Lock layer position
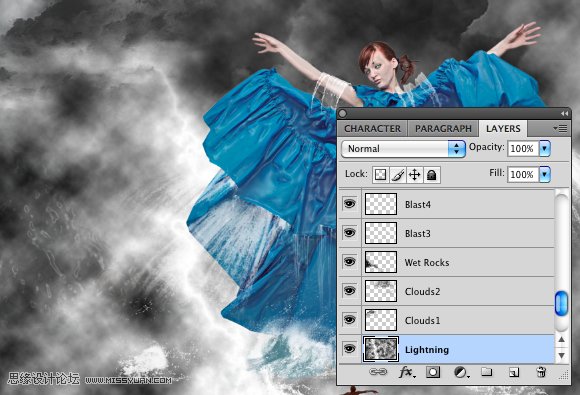Viewport: 580px width, 395px height. pos(415,175)
